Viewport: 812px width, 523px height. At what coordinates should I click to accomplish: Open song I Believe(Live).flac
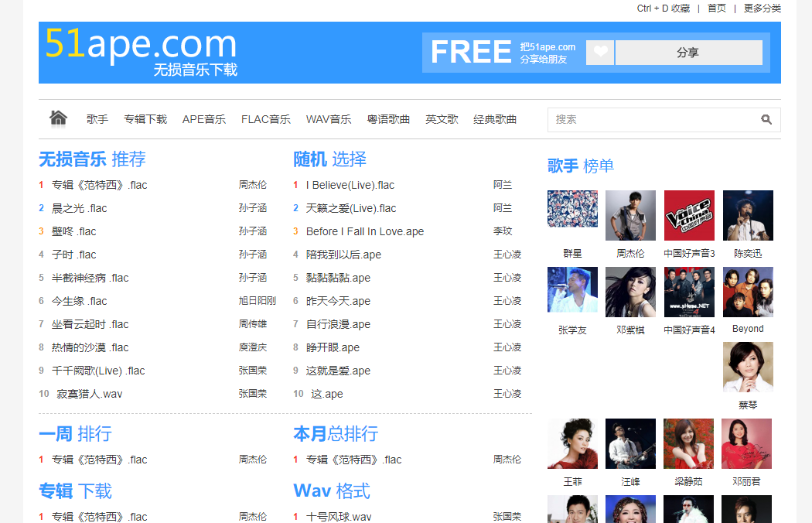(350, 186)
